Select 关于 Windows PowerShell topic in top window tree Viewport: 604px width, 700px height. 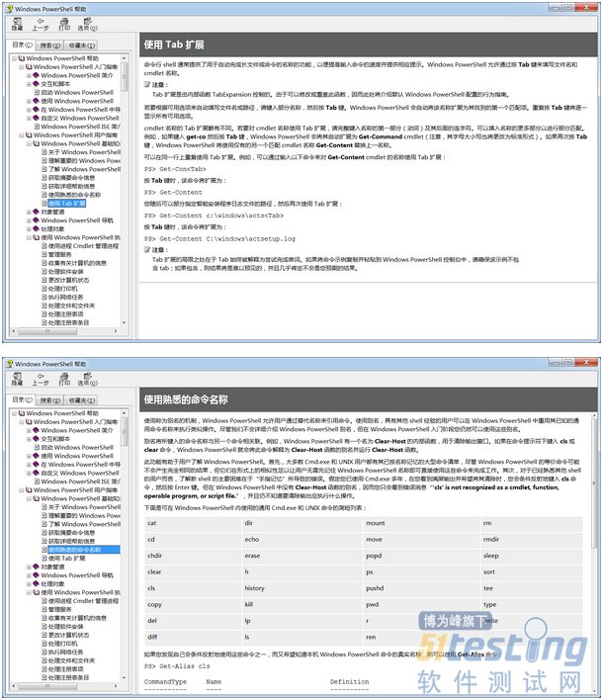(x=84, y=152)
